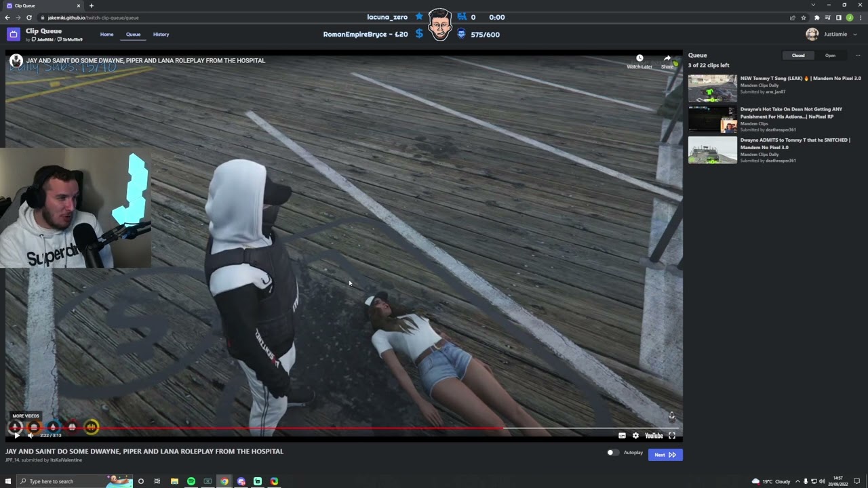The width and height of the screenshot is (868, 488).
Task: Open Spotify from taskbar
Action: 191,481
